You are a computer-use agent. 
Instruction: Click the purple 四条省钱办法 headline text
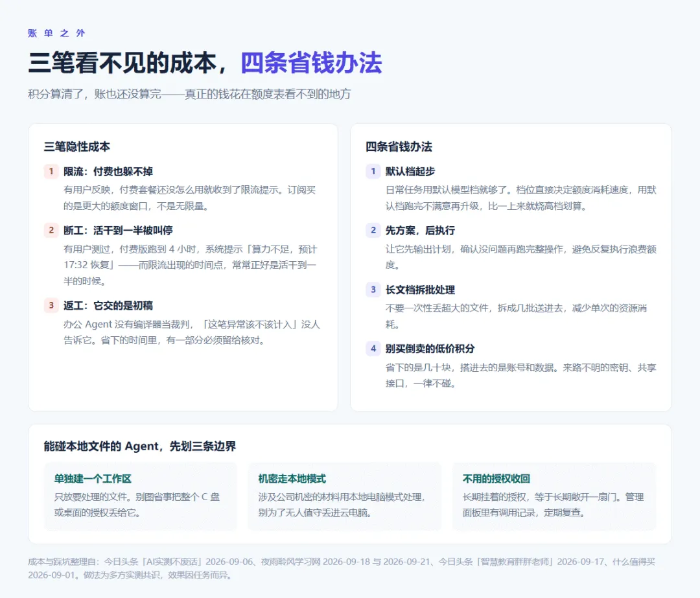311,62
